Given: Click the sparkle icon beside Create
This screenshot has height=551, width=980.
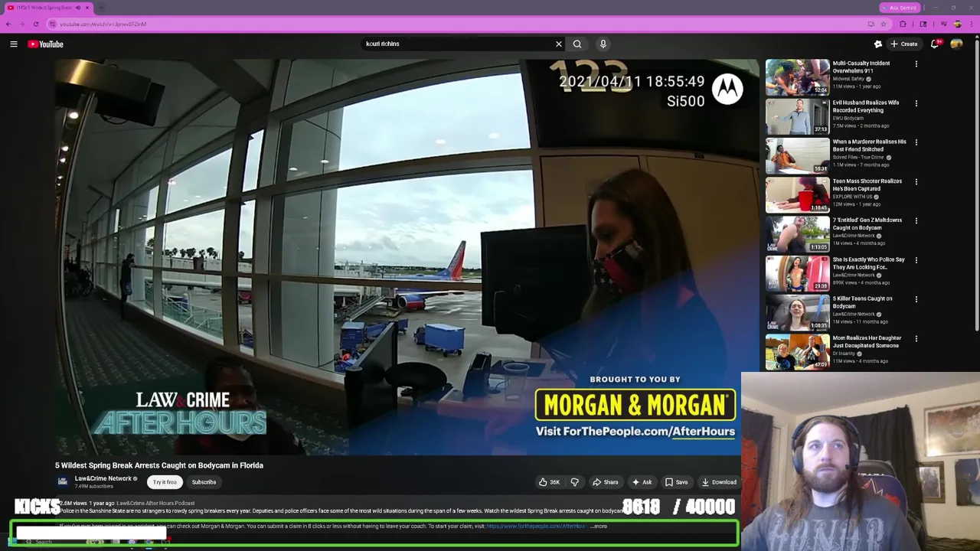Looking at the screenshot, I should 878,44.
